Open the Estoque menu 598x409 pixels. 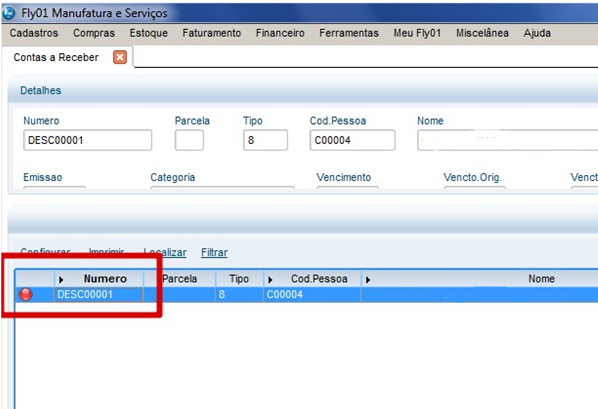point(148,33)
